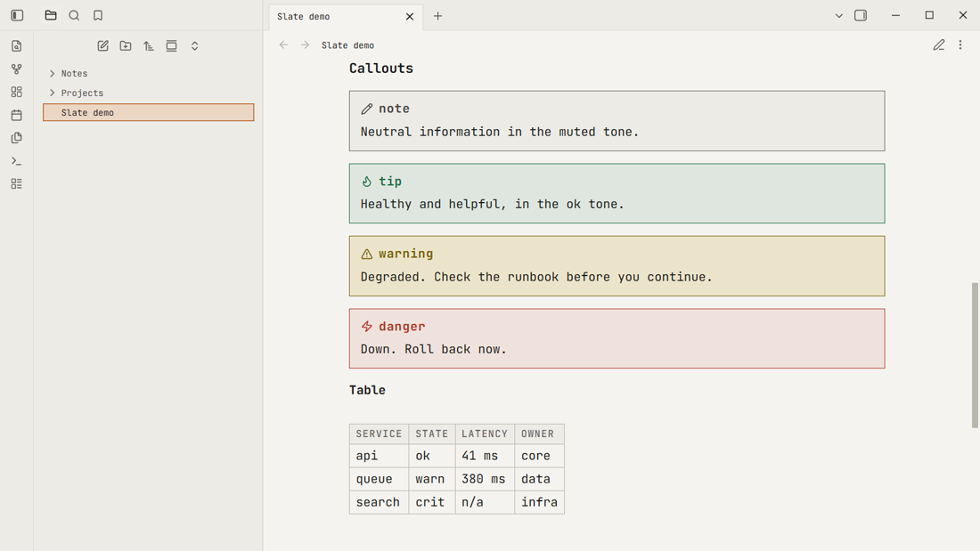Click the LATENCY column header

click(x=485, y=434)
